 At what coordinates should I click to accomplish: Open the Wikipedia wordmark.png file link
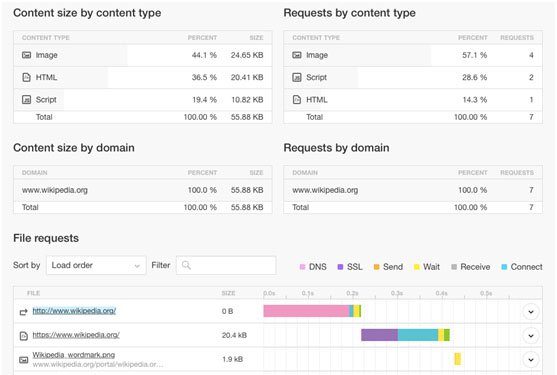(x=74, y=355)
